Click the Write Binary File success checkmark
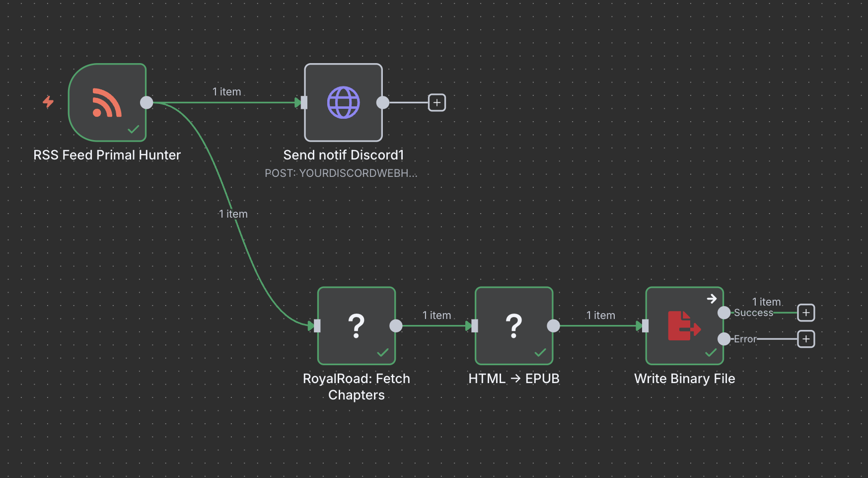The image size is (868, 478). tap(711, 352)
